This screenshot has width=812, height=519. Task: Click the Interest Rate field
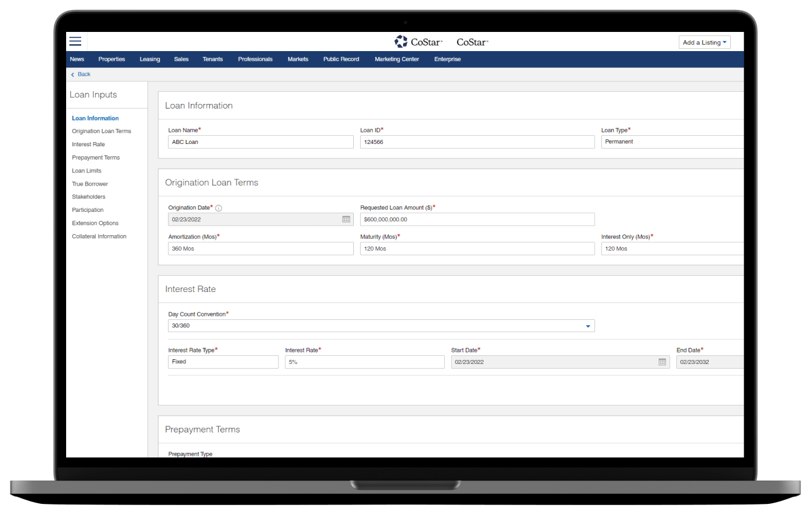coord(364,362)
